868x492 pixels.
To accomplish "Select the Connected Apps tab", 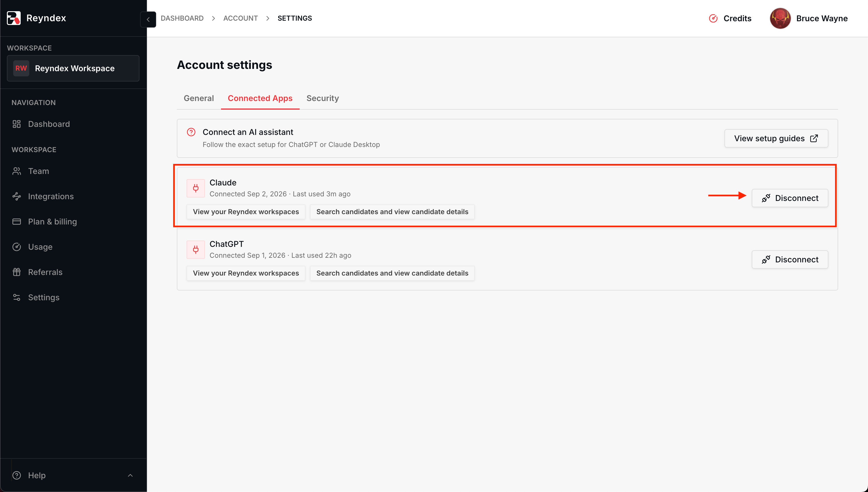I will pos(260,98).
